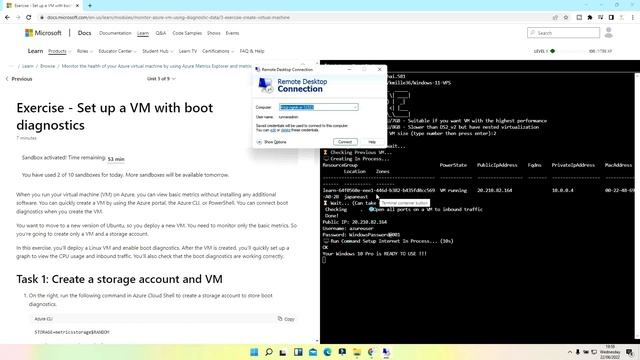The width and height of the screenshot is (640, 360).
Task: Open a new browser tab
Action: (x=90, y=6)
